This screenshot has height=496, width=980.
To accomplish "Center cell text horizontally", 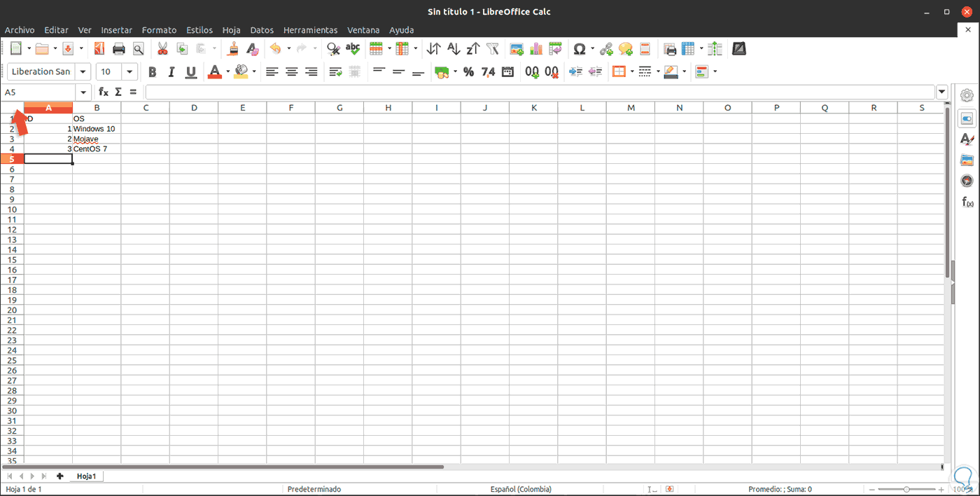I will 292,71.
